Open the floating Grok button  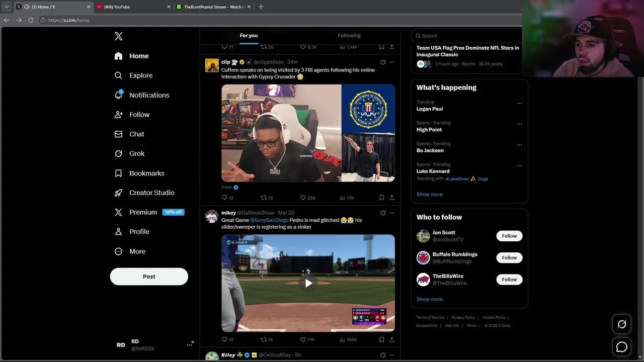coord(622,324)
